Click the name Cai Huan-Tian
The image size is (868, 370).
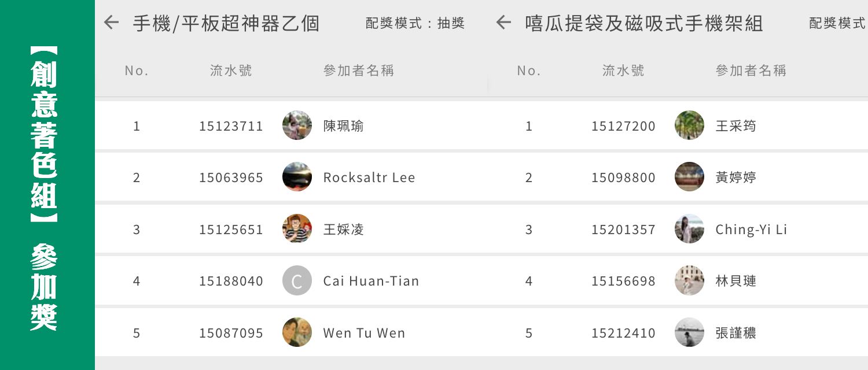[371, 282]
